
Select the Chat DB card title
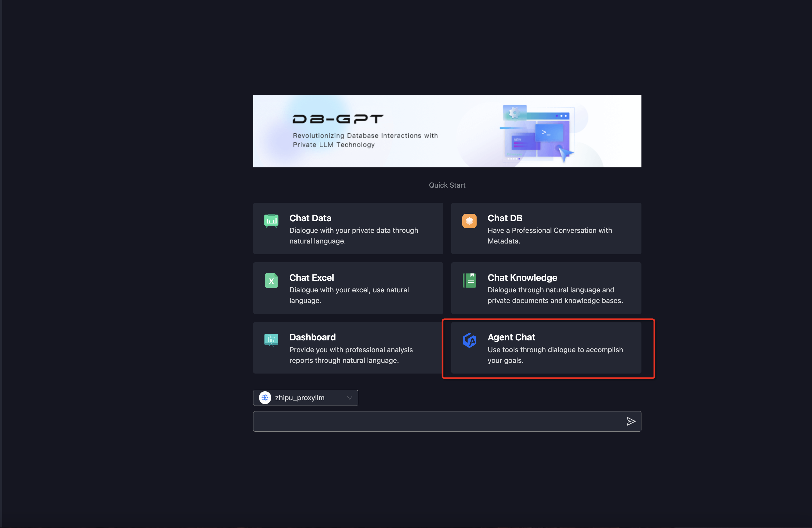[505, 218]
